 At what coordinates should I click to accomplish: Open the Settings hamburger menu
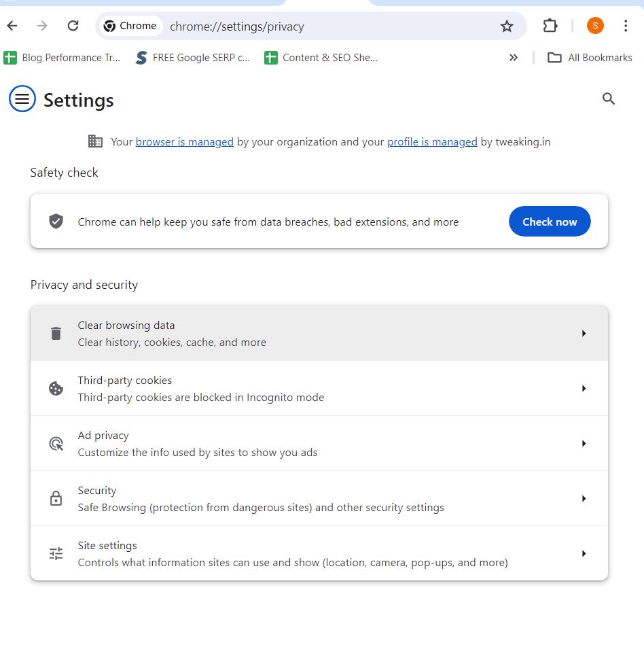pos(22,99)
